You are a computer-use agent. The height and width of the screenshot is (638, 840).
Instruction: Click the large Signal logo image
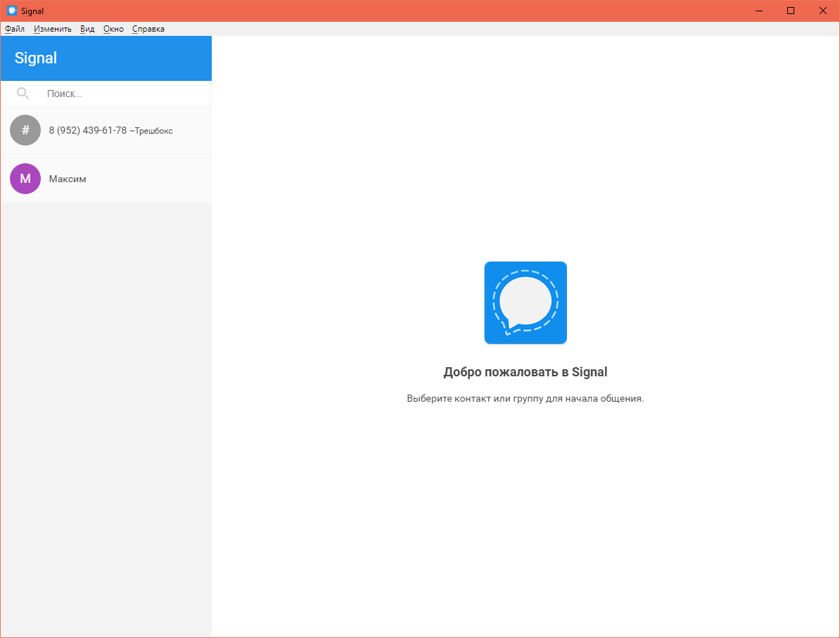click(x=526, y=302)
